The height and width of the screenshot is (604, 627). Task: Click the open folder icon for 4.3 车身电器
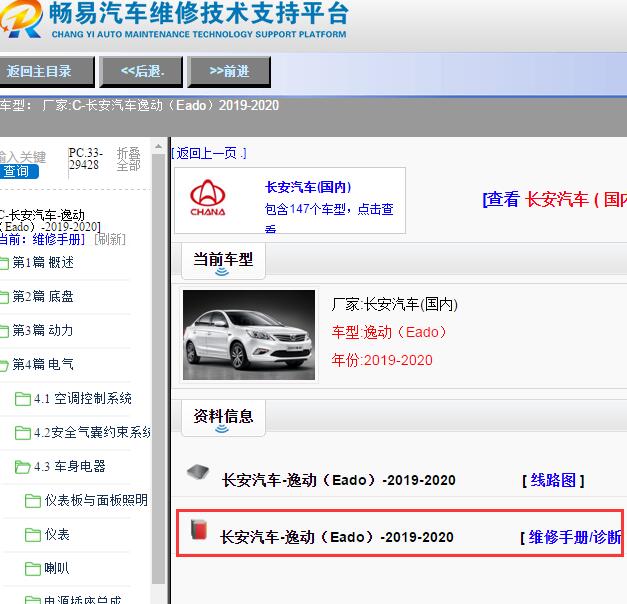pos(22,467)
